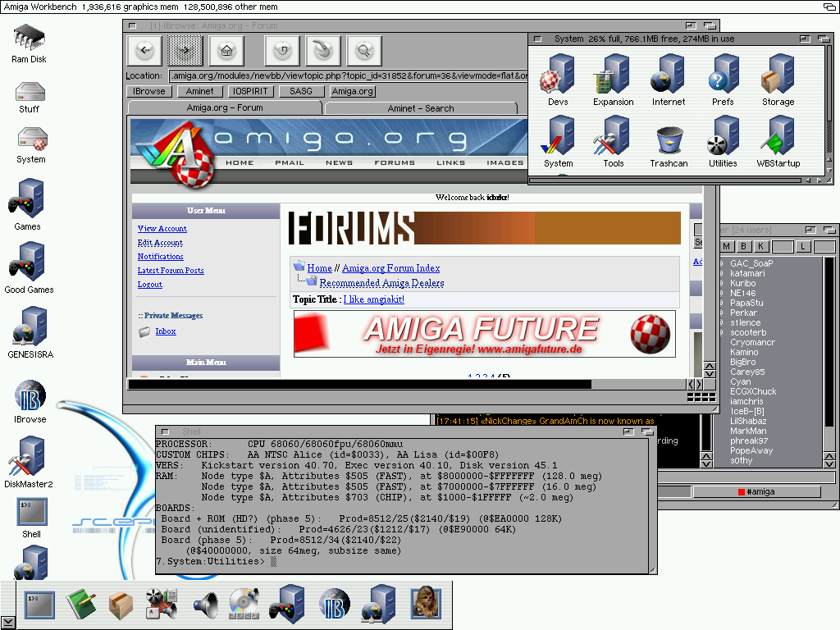Open the Trashcan in System window
Viewport: 840px width, 630px height.
[669, 148]
